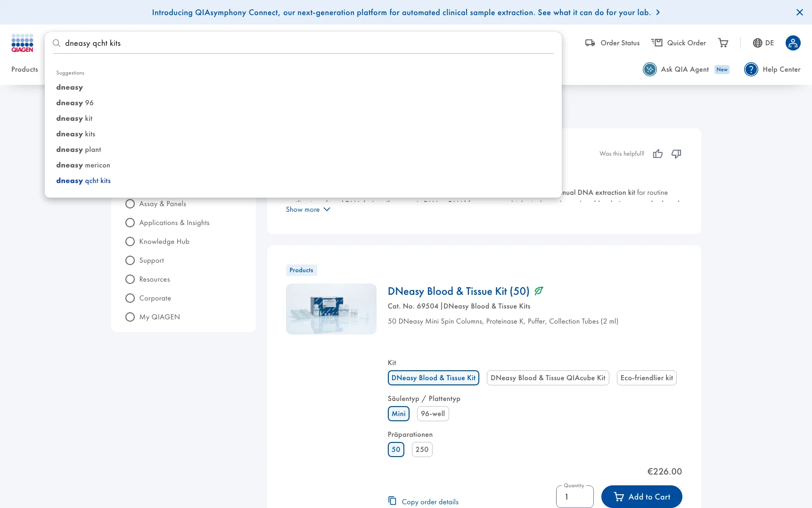
Task: Click the search magnifier icon
Action: (57, 43)
